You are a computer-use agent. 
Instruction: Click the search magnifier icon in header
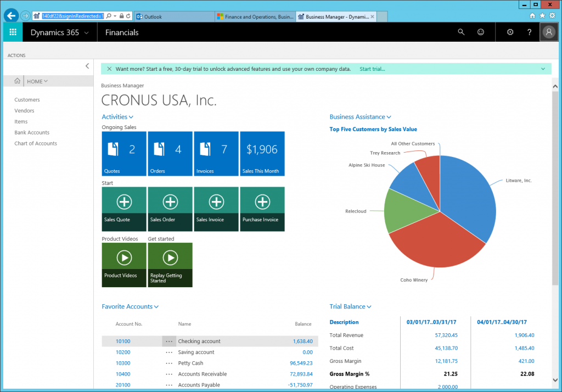(461, 32)
